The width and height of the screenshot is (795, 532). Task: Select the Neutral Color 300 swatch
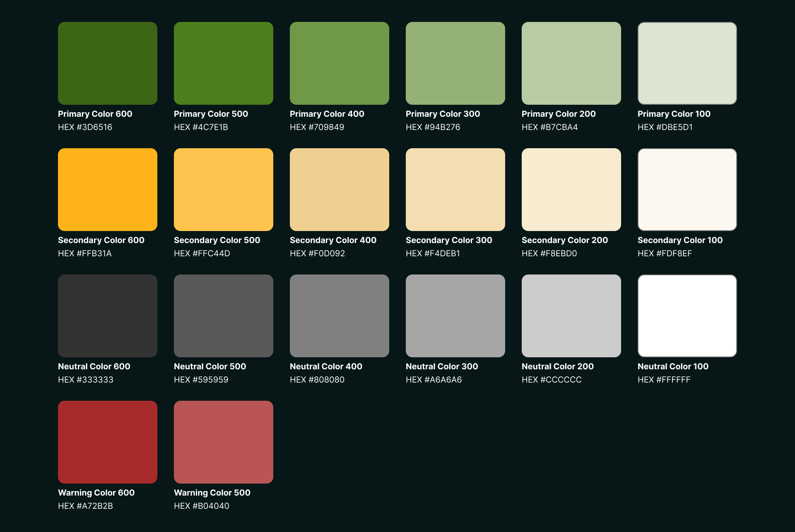tap(455, 316)
